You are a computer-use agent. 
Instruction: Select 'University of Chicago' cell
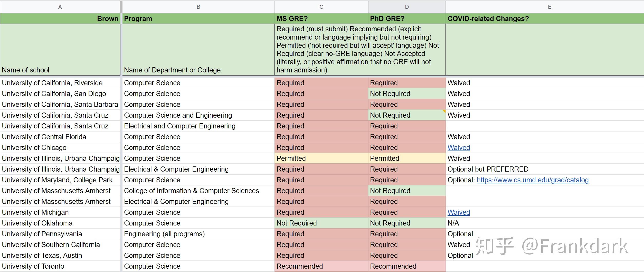point(60,148)
